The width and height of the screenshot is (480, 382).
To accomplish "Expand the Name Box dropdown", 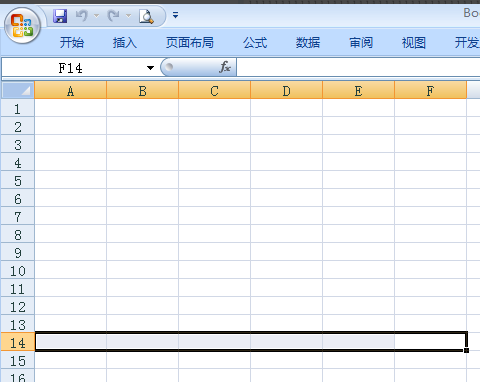I will click(150, 68).
